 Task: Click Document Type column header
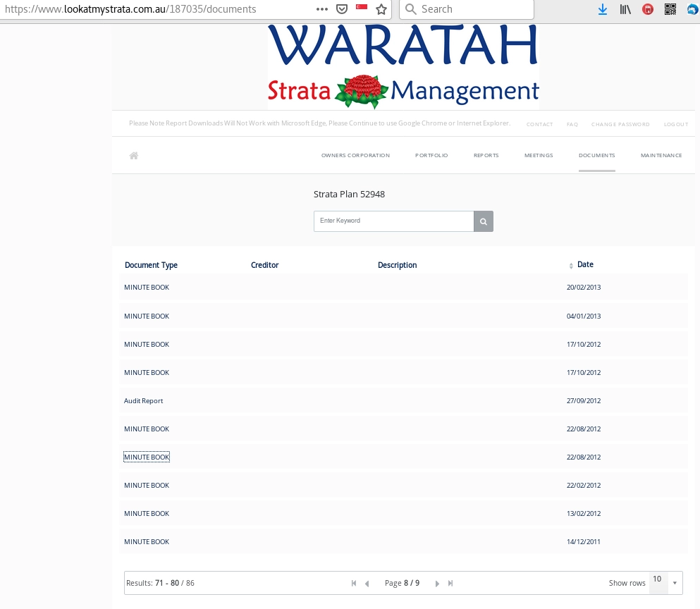[151, 265]
